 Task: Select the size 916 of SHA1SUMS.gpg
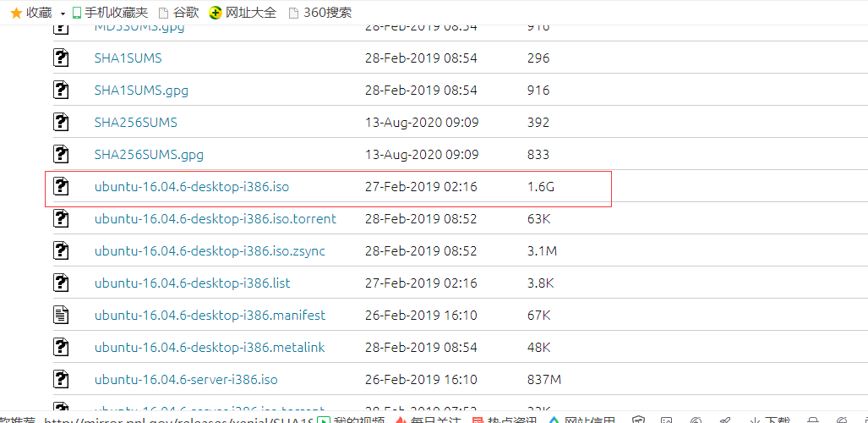538,90
